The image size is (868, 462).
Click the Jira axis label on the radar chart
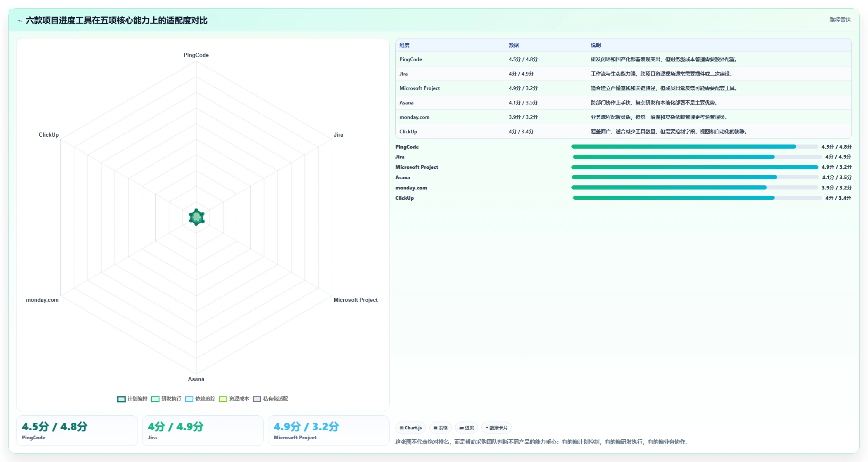[x=338, y=135]
